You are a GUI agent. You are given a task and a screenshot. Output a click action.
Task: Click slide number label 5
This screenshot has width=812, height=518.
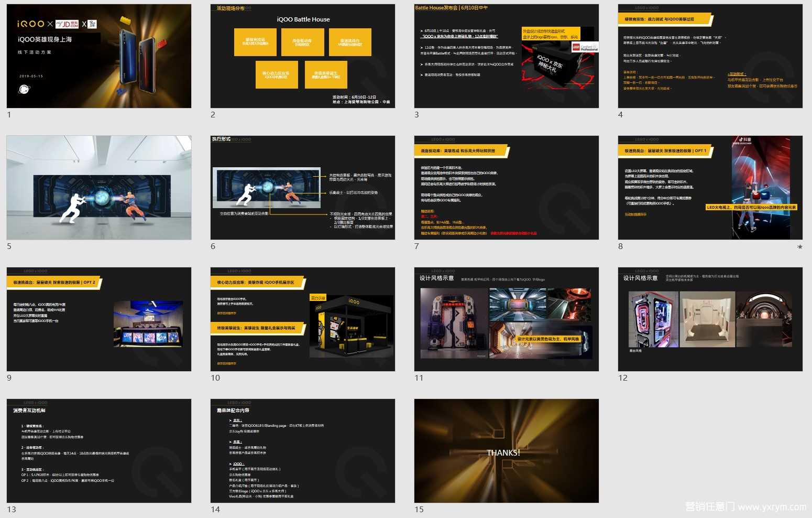point(9,246)
